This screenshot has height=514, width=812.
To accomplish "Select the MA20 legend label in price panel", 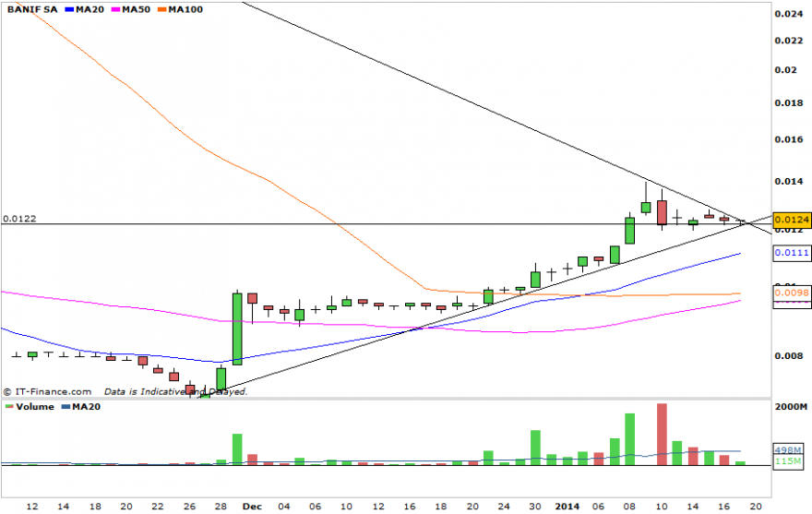I will pyautogui.click(x=90, y=9).
